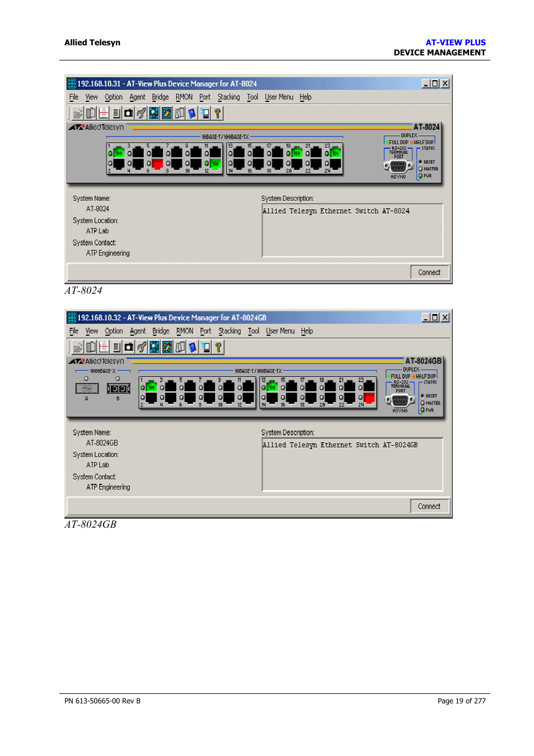Click the blue card icon in AT-8024GB toolbar
Screen dimensions: 534x756
193,347
